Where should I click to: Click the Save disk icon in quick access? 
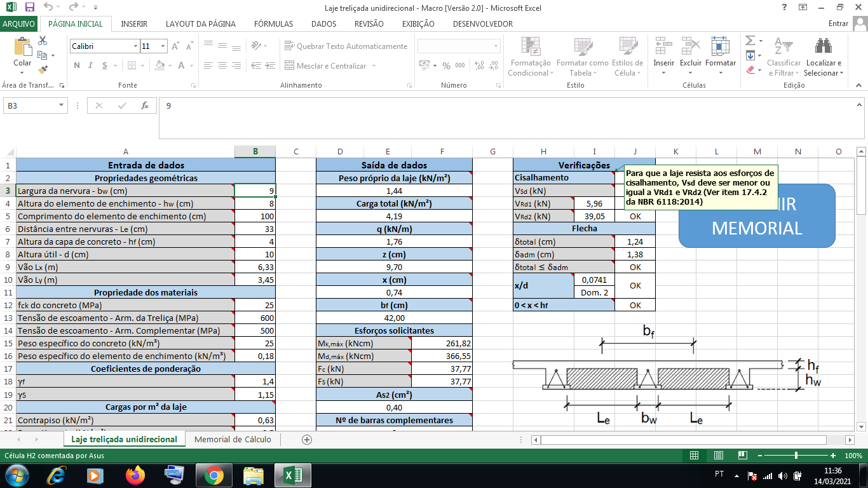tap(29, 8)
